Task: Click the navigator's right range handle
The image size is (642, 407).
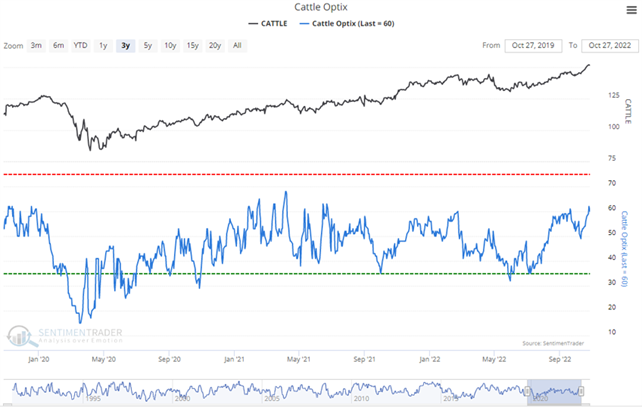Action: pos(582,390)
